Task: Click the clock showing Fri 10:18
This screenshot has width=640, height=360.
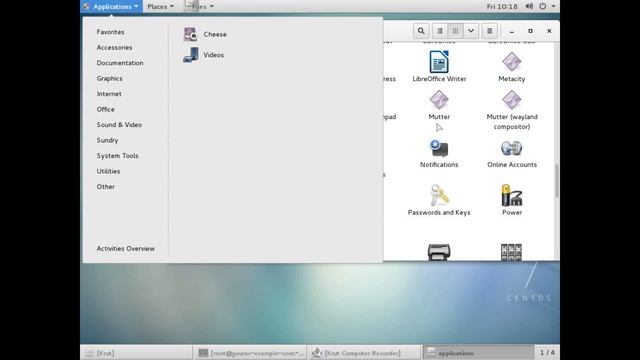Action: click(x=502, y=7)
